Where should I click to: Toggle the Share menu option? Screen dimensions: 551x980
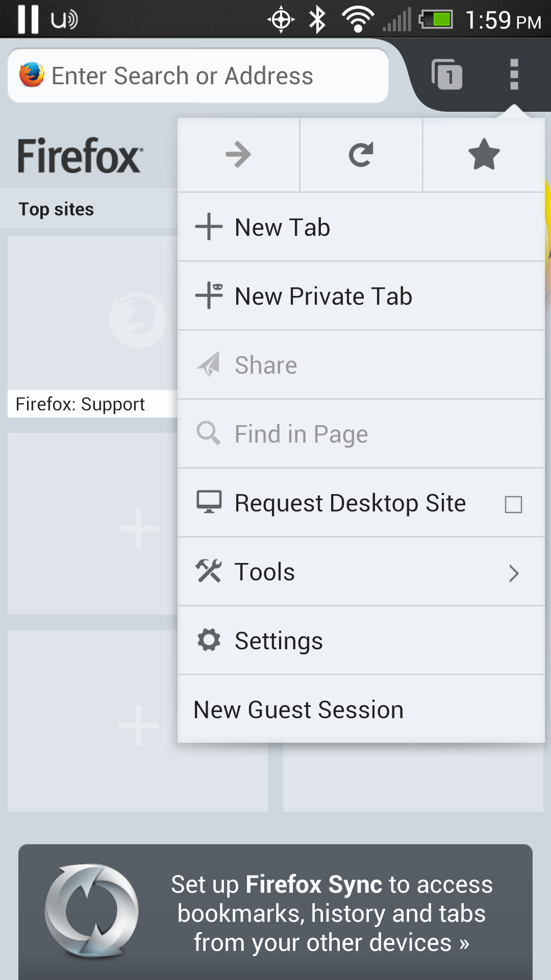(x=265, y=364)
